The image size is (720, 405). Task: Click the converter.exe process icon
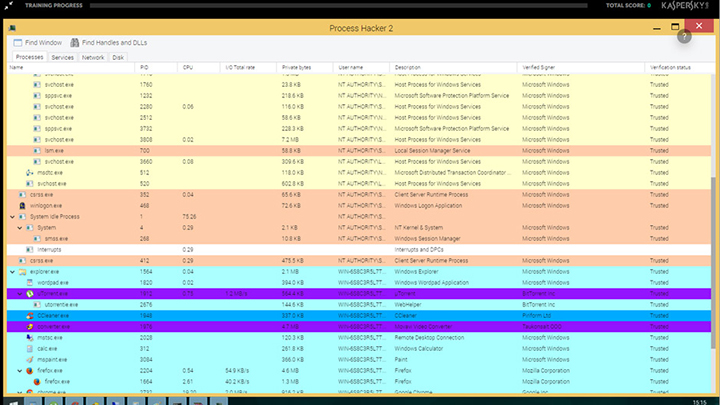tap(30, 326)
